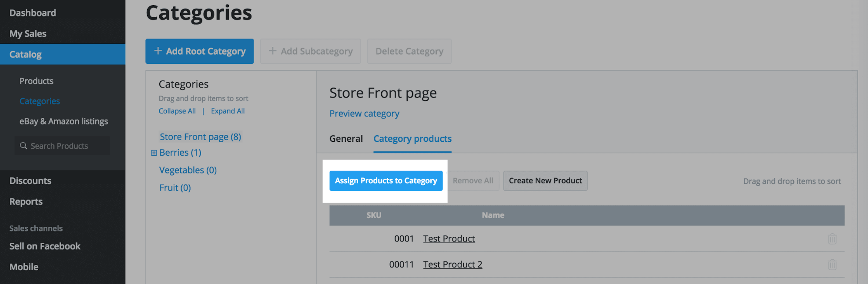Click Create New Product button
868x284 pixels.
[545, 181]
